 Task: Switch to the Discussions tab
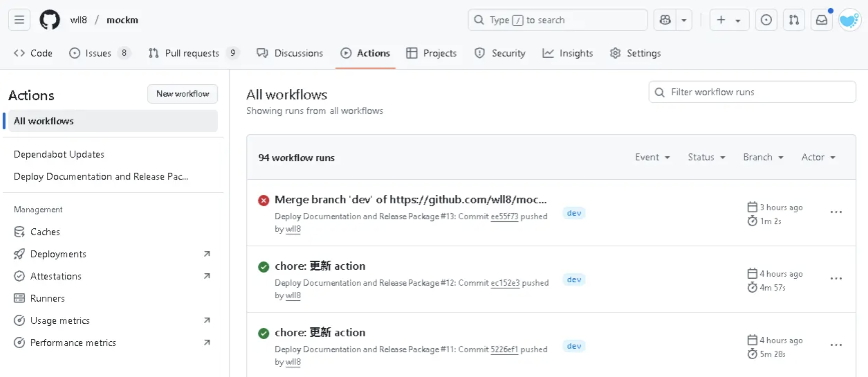pyautogui.click(x=290, y=53)
